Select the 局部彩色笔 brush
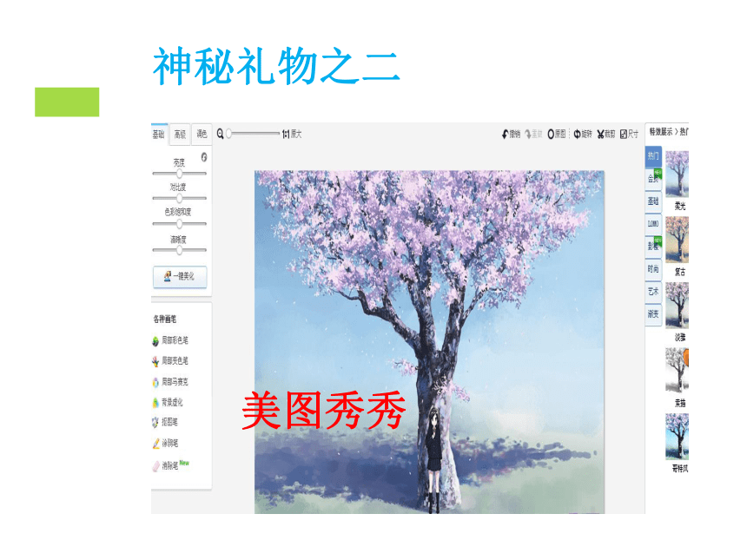The image size is (747, 560). pyautogui.click(x=170, y=340)
